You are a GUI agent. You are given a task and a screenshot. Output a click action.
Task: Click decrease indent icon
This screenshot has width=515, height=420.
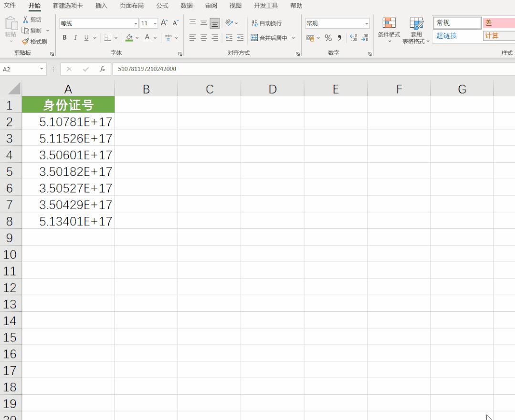[x=229, y=38]
